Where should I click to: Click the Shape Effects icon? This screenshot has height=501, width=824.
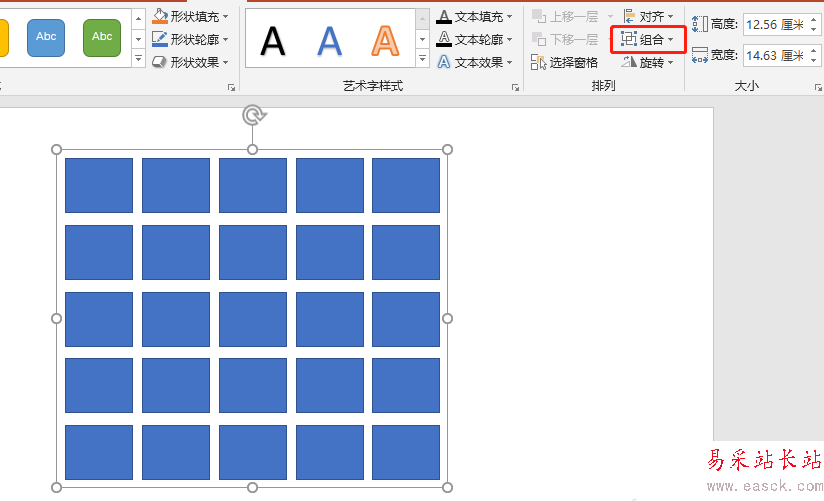(160, 62)
